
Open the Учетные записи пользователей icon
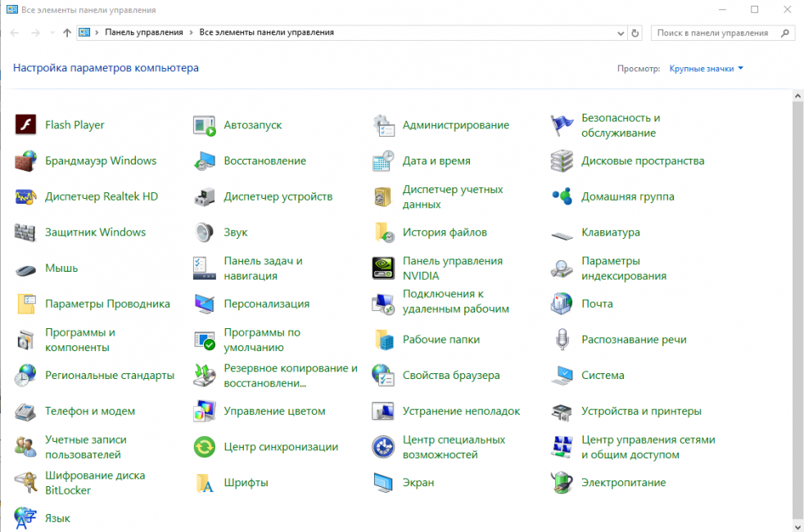click(x=25, y=447)
